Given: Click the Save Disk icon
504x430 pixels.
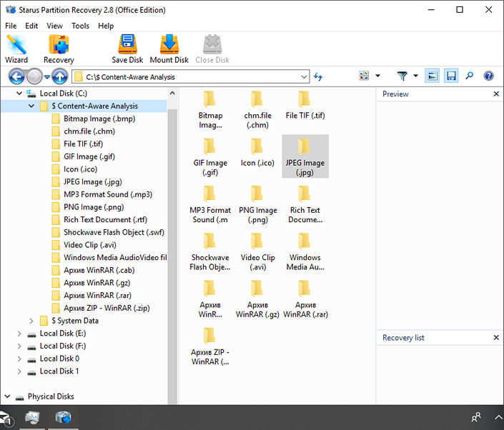Looking at the screenshot, I should tap(127, 49).
